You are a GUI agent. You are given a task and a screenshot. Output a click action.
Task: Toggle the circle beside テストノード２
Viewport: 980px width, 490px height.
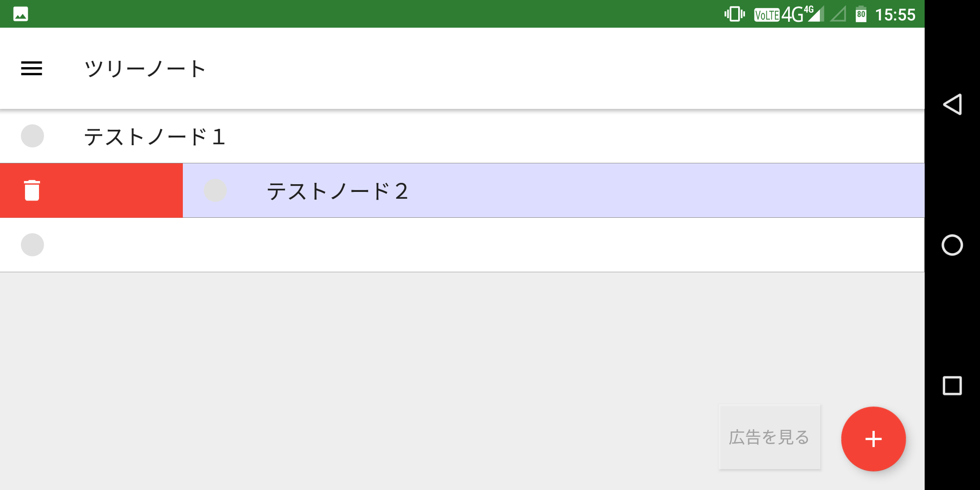[215, 191]
